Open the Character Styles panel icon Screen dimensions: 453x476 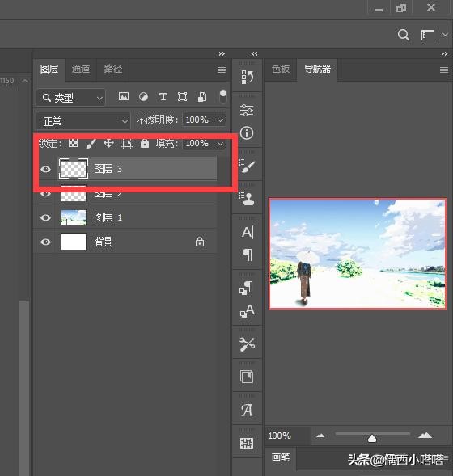click(247, 310)
